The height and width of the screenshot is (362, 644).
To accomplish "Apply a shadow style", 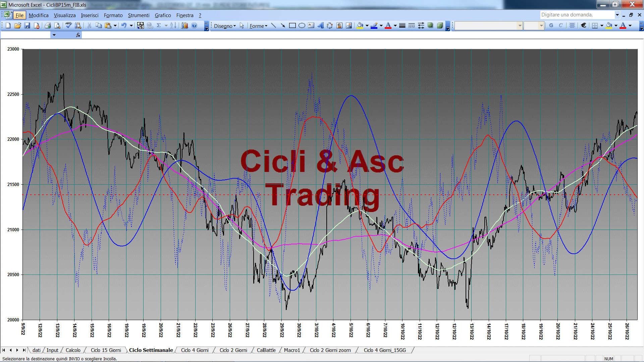I will 430,25.
